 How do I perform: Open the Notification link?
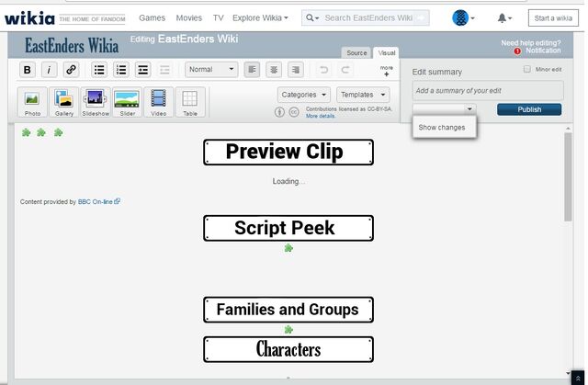pyautogui.click(x=543, y=51)
